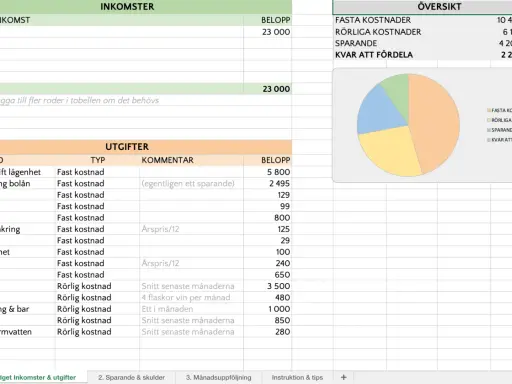Screen dimensions: 512x384
Task: Select the 29 amount cell
Action: coord(268,240)
